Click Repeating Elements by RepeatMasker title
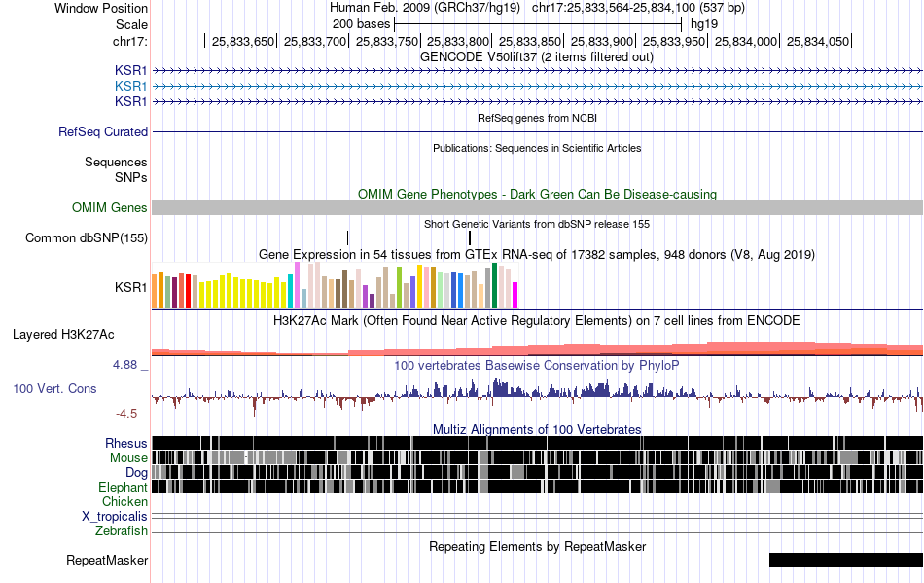Screen dimensions: 924x583 [538, 546]
